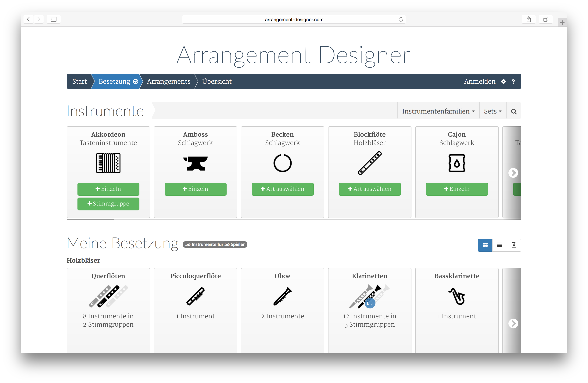Open the Sets dropdown
This screenshot has width=588, height=383.
click(x=492, y=111)
